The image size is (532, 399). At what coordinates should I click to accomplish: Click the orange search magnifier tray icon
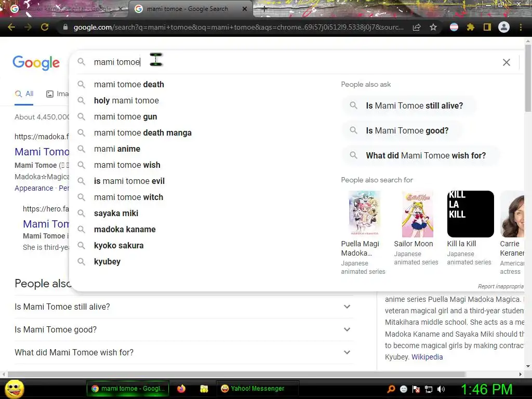pos(391,389)
